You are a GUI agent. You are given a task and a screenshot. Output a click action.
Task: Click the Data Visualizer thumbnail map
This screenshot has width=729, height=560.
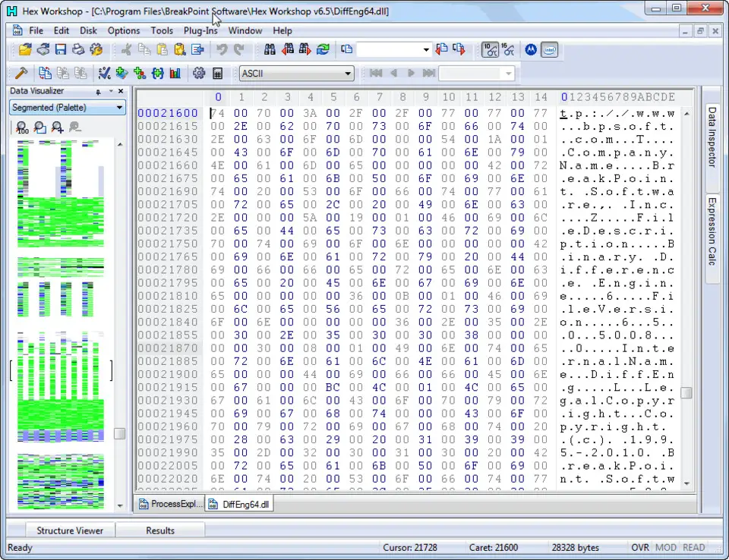coord(61,324)
